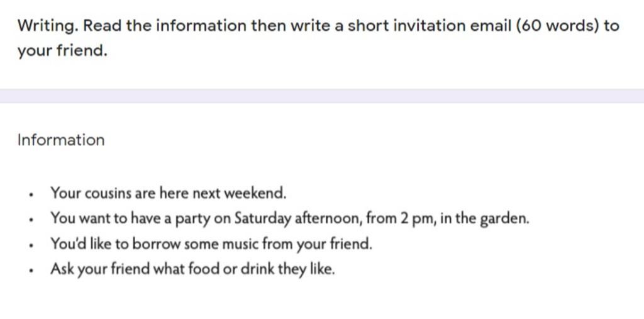Image resolution: width=644 pixels, height=319 pixels.
Task: Click the lavender divider bar between sections
Action: click(x=322, y=96)
